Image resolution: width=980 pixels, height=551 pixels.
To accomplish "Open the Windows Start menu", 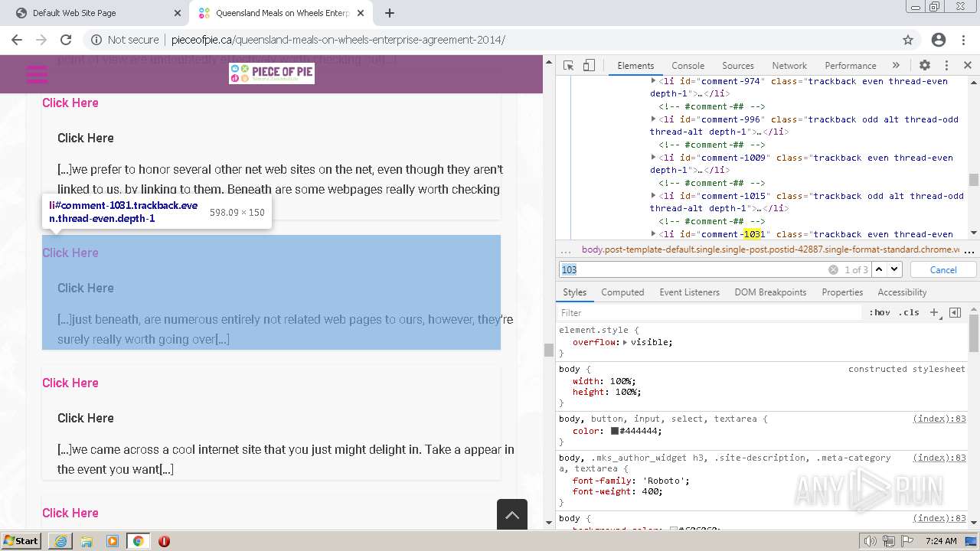I will (x=21, y=541).
